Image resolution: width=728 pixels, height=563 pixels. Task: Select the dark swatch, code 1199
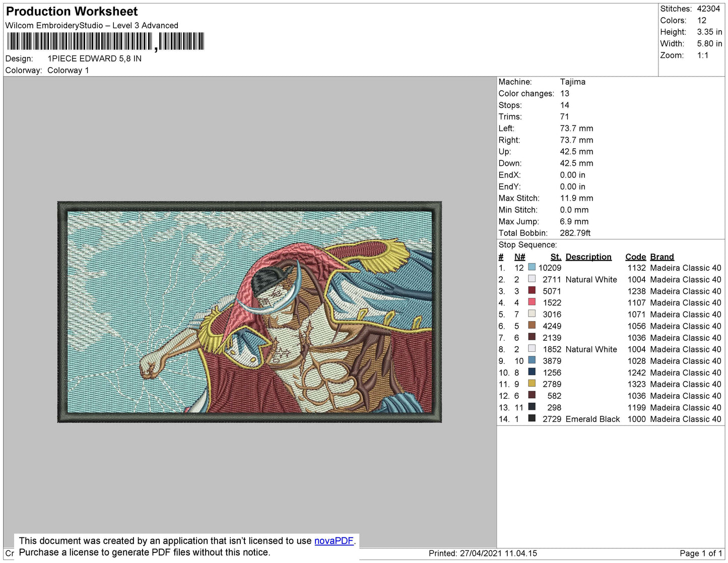532,407
